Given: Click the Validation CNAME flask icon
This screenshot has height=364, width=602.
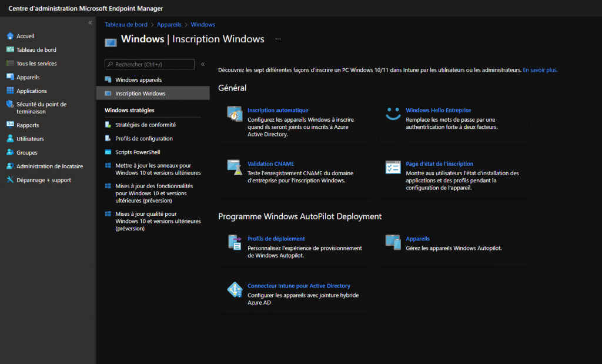Looking at the screenshot, I should (235, 168).
